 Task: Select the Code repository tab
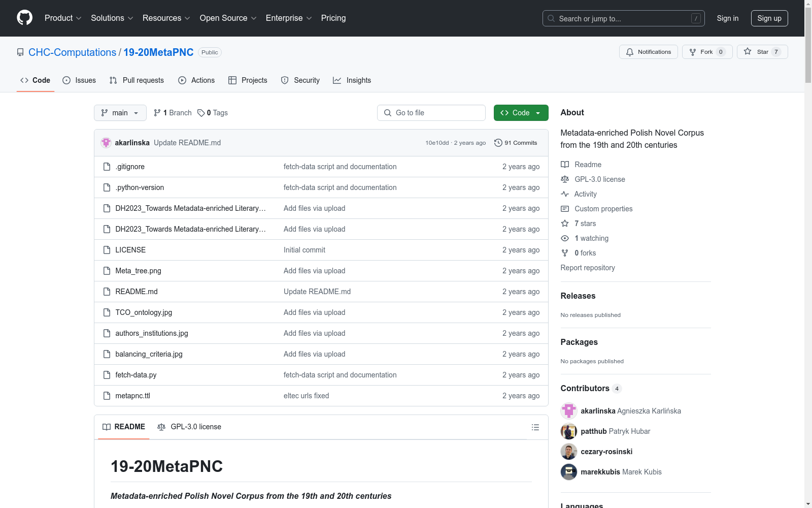click(36, 80)
